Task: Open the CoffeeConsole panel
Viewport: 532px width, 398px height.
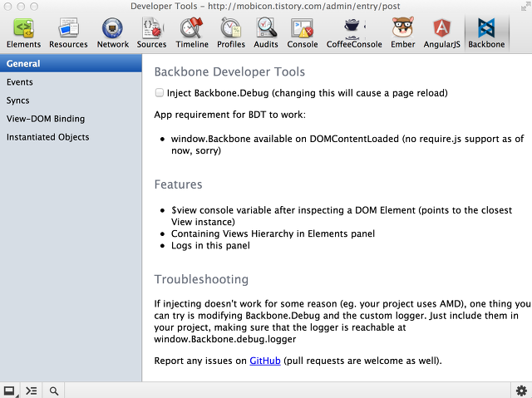Action: [x=354, y=33]
